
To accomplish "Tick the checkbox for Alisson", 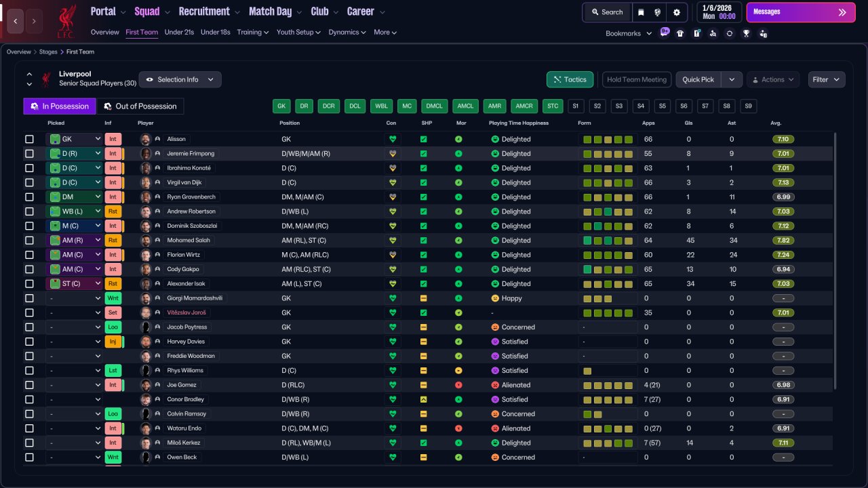I will (29, 139).
